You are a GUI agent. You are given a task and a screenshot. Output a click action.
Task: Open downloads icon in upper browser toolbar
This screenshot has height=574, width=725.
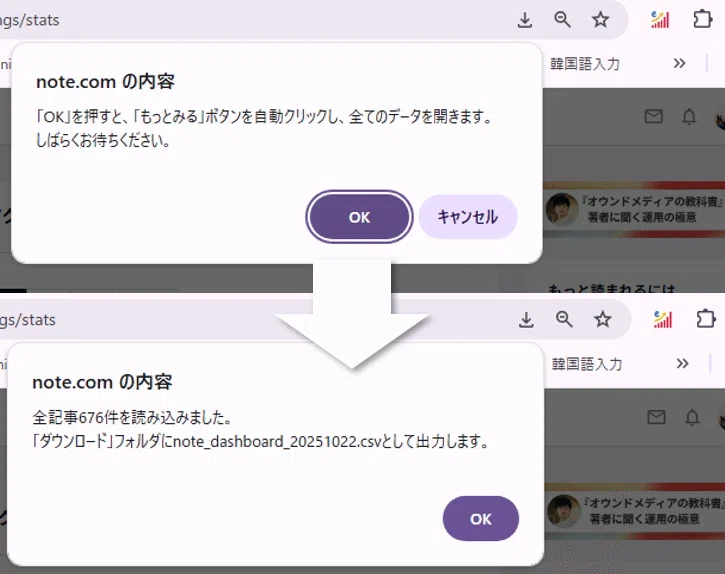coord(525,20)
